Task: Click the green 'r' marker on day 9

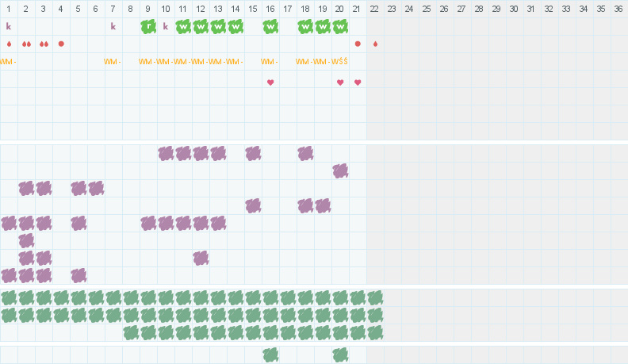Action: click(148, 26)
